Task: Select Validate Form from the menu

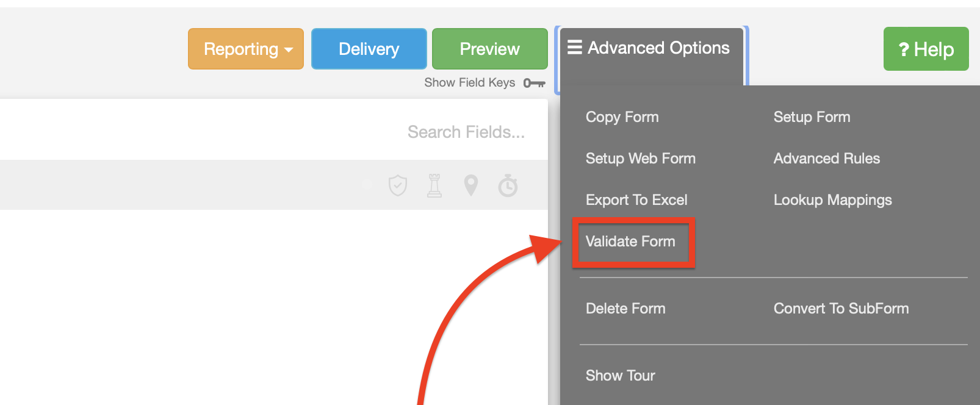Action: [630, 242]
